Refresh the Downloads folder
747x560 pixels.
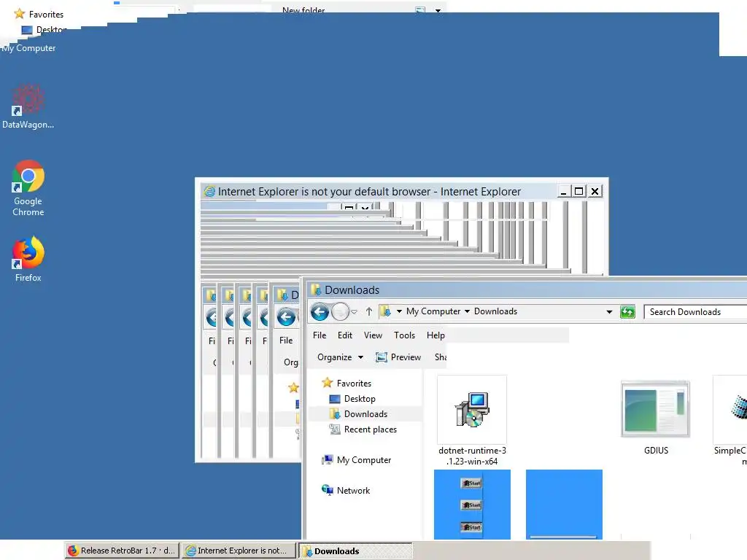(627, 312)
